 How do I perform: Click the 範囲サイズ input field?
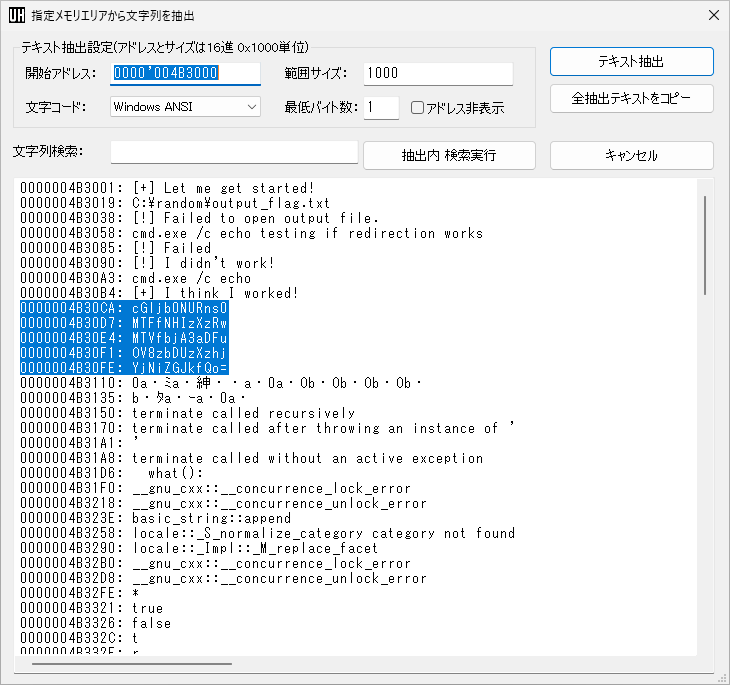[438, 73]
